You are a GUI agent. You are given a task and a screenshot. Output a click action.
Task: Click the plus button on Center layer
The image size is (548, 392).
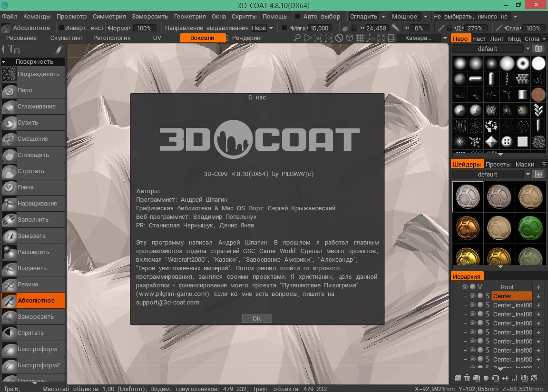click(x=538, y=296)
